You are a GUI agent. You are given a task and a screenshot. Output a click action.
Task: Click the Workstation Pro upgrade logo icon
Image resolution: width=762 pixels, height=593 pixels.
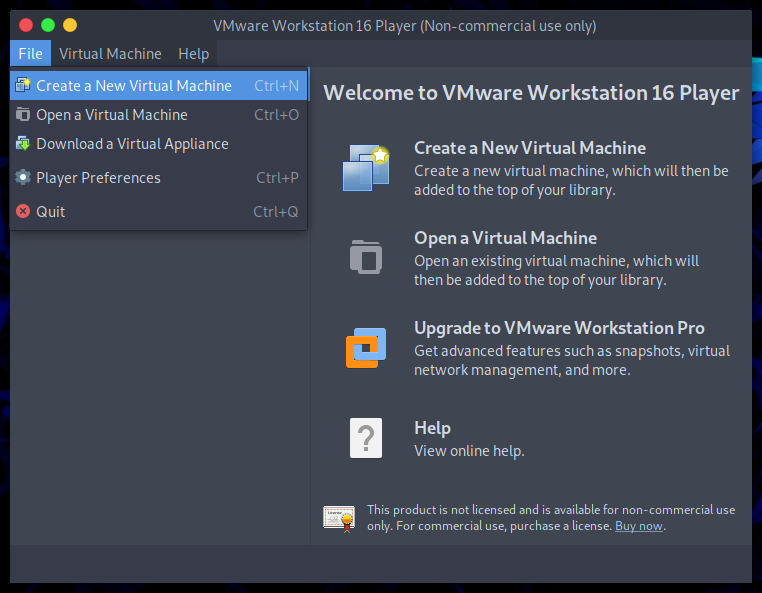point(366,348)
